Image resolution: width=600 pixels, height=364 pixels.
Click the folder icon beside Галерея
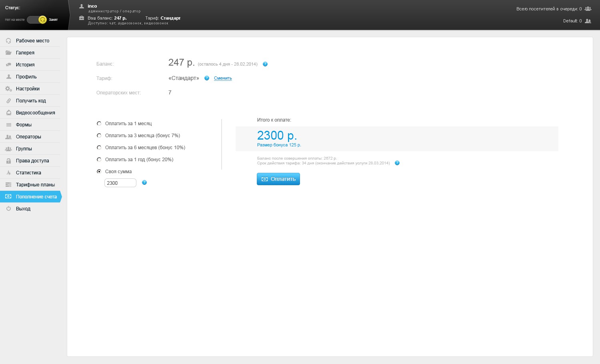pos(8,53)
